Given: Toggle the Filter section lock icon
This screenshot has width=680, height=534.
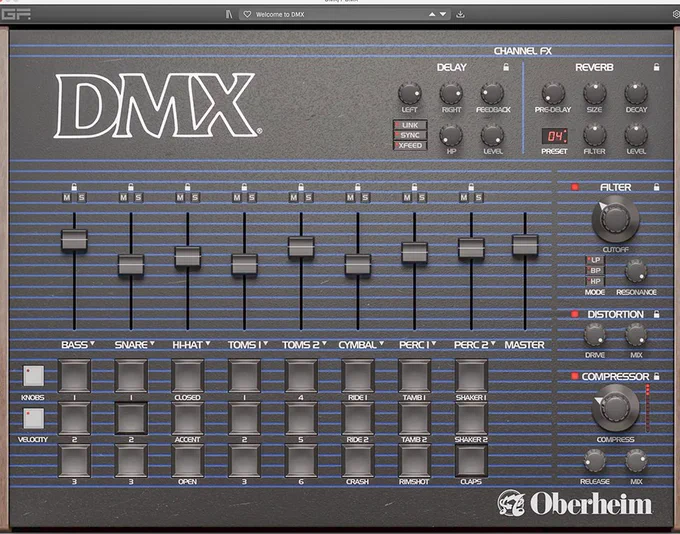Looking at the screenshot, I should click(x=657, y=187).
